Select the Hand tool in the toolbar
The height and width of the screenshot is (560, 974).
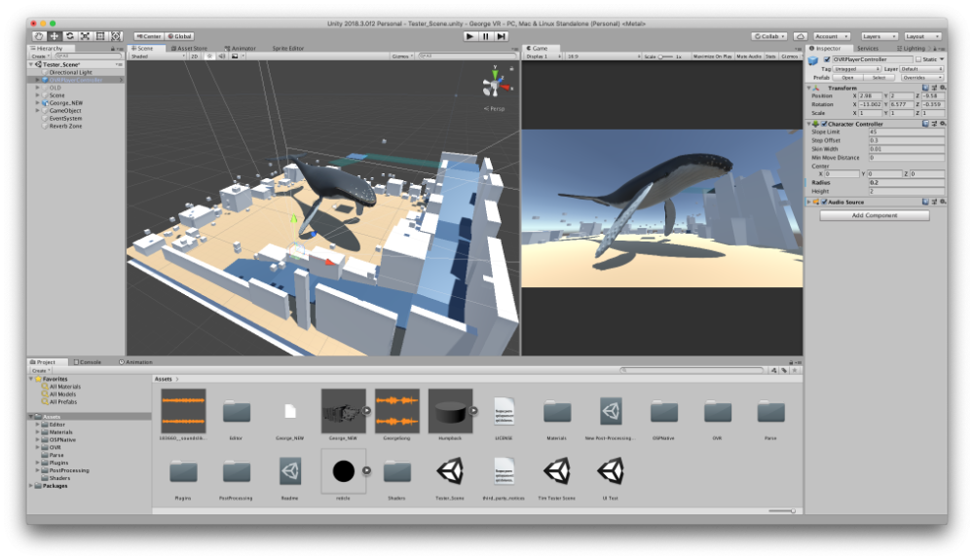tap(39, 36)
